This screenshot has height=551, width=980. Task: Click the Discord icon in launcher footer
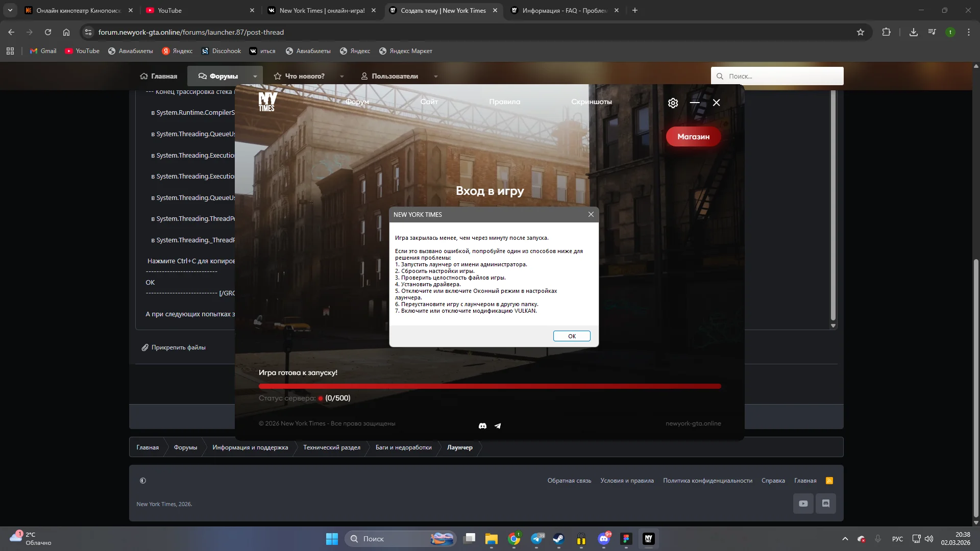(482, 426)
